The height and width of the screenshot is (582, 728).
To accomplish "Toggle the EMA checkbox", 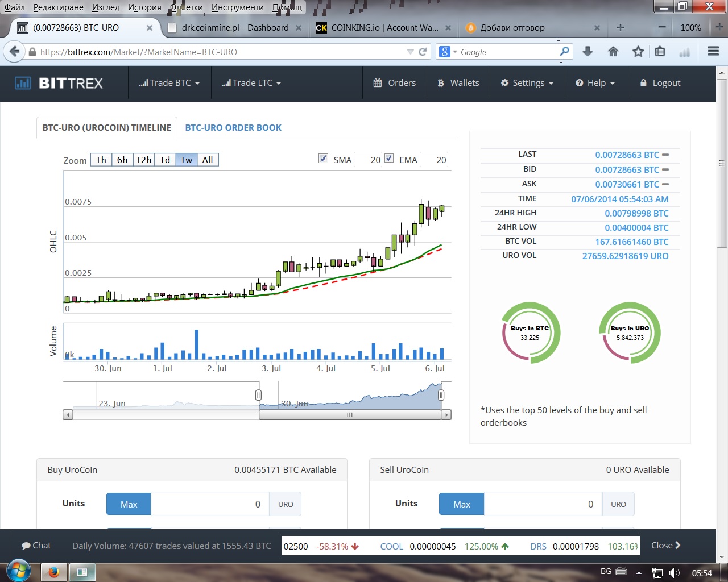I will pyautogui.click(x=389, y=159).
